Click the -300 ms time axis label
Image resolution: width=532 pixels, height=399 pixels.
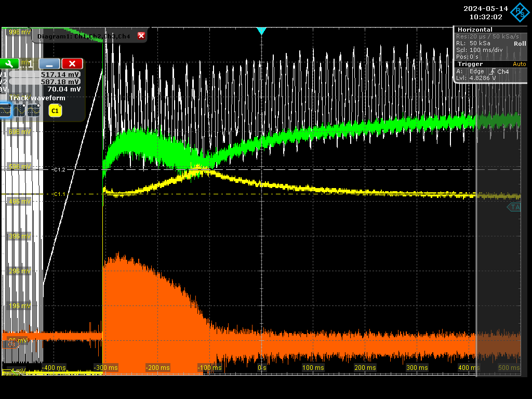105,368
